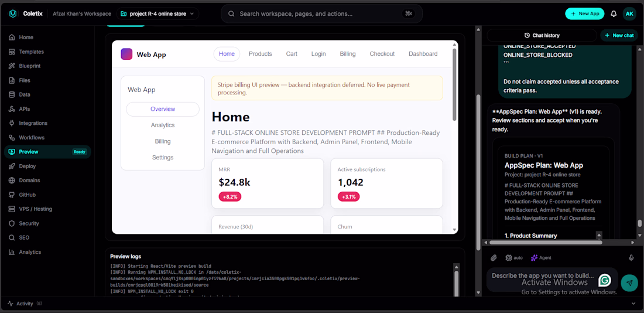Open Analytics chart icon in sidebar

pos(12,251)
